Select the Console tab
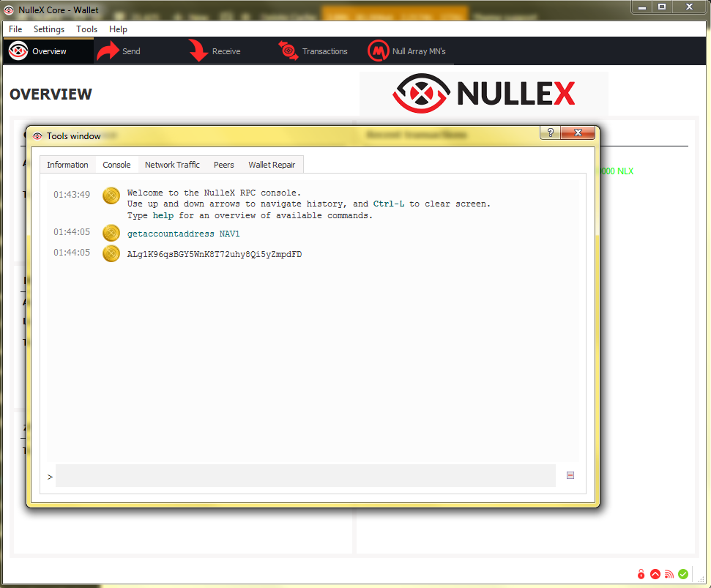Viewport: 711px width, 588px height. [x=116, y=165]
